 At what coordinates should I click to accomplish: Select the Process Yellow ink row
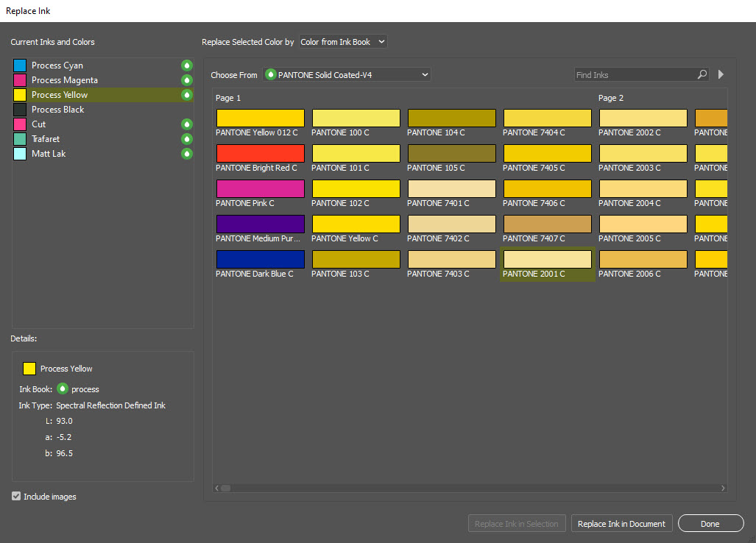(103, 95)
